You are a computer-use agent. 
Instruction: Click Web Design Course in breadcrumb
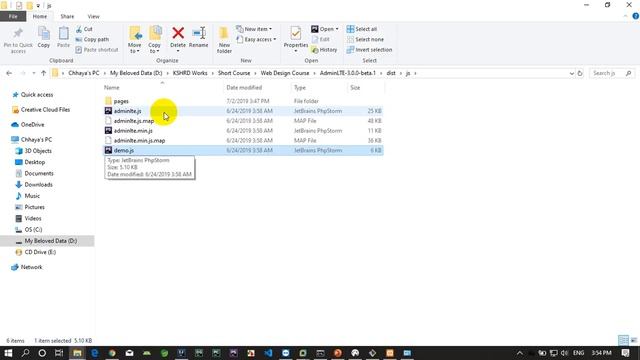click(x=285, y=73)
